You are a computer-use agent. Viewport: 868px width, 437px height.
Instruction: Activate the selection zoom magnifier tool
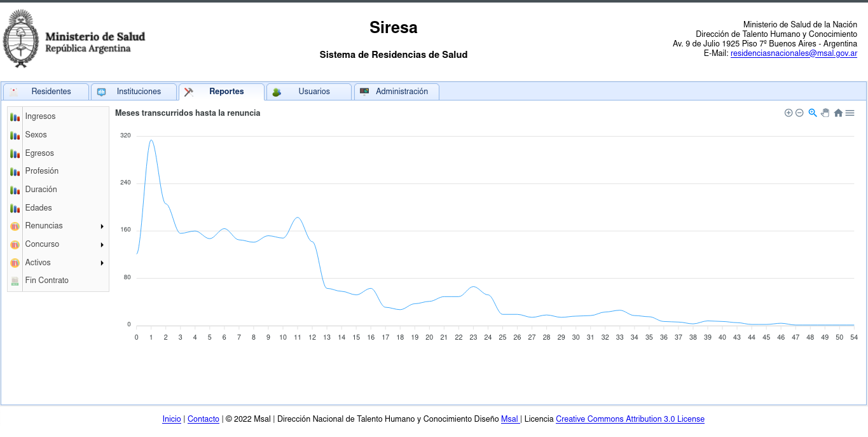point(813,113)
